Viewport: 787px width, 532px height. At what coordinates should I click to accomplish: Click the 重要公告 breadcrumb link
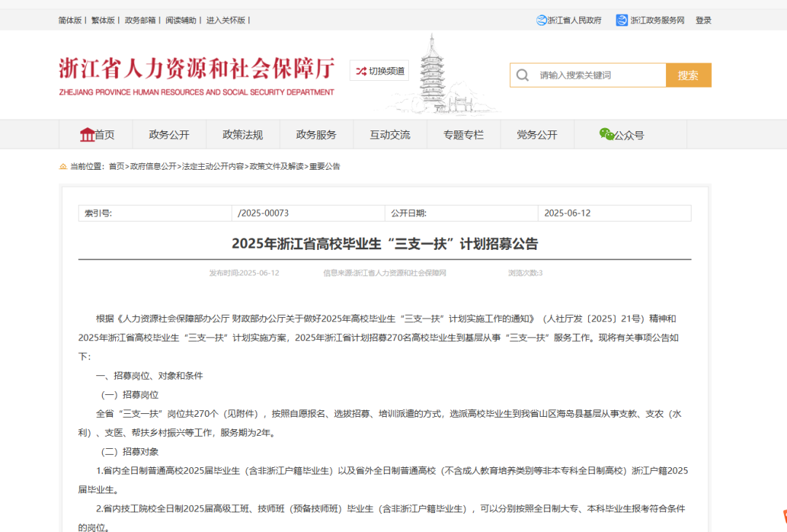click(324, 167)
